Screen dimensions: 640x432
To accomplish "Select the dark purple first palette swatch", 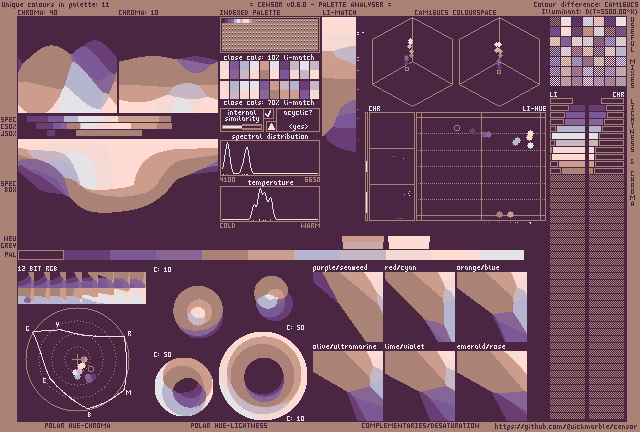I will coord(41,255).
